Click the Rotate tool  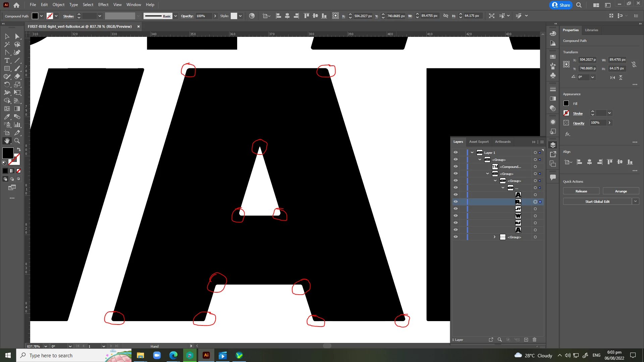pyautogui.click(x=7, y=85)
